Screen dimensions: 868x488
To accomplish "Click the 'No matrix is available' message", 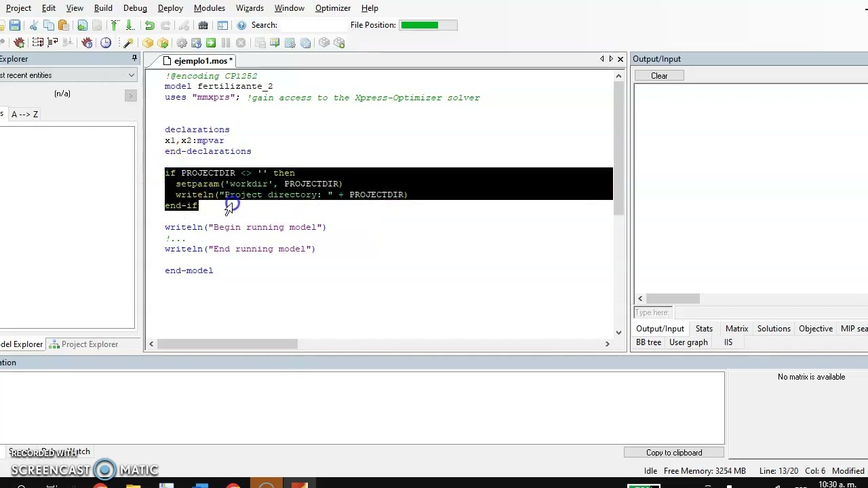I will coord(811,377).
